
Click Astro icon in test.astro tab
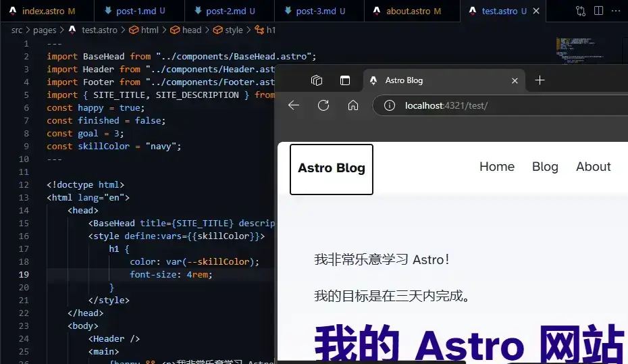click(473, 11)
